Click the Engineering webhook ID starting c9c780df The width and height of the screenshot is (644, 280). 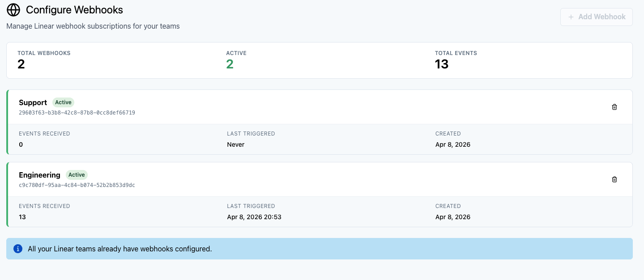77,185
